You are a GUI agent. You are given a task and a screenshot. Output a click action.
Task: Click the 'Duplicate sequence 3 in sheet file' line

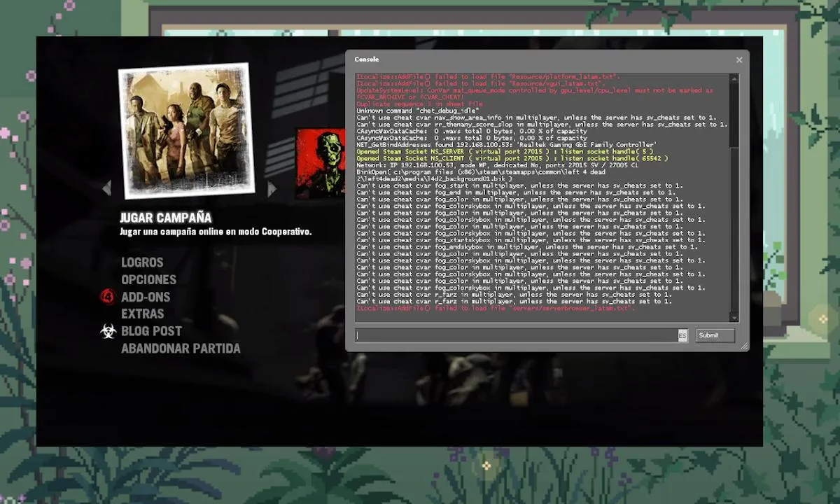(x=419, y=104)
